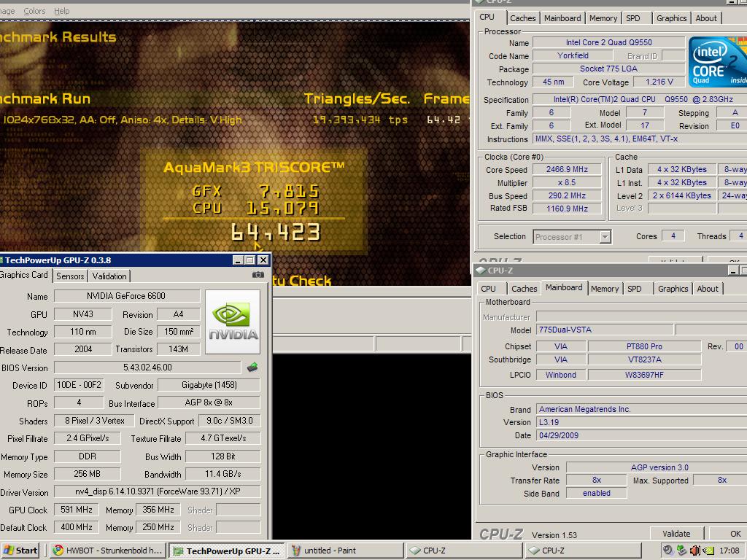Screen dimensions: 747x560
Task: Click the Windows flag on Start button
Action: click(x=8, y=551)
